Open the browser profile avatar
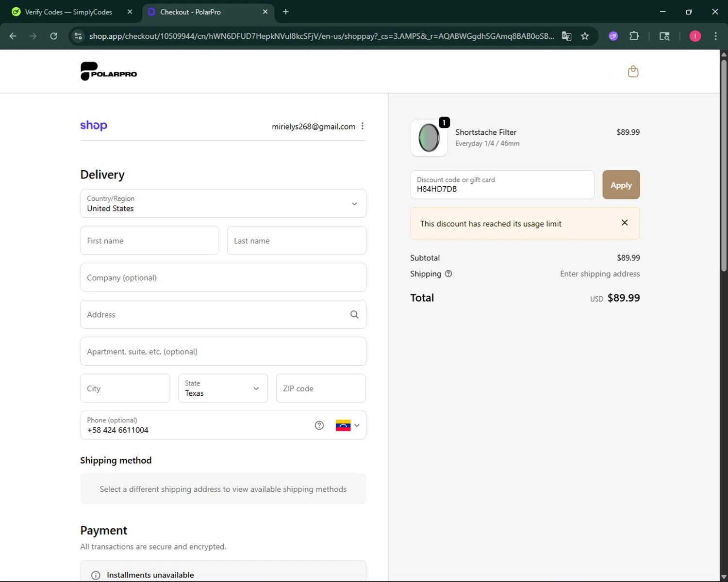This screenshot has height=582, width=728. tap(695, 36)
